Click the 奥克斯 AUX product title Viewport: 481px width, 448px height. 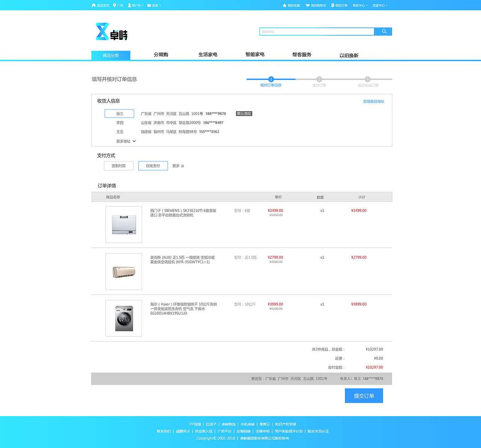tap(183, 259)
